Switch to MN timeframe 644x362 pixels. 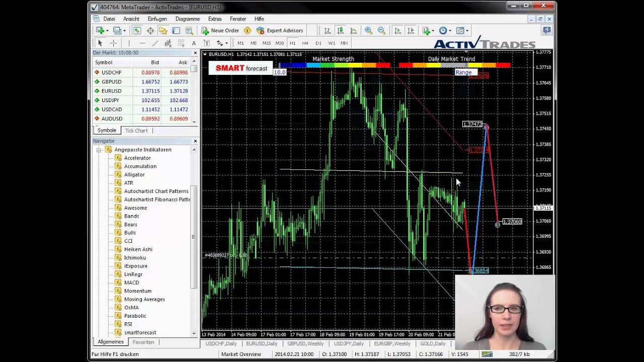click(344, 43)
